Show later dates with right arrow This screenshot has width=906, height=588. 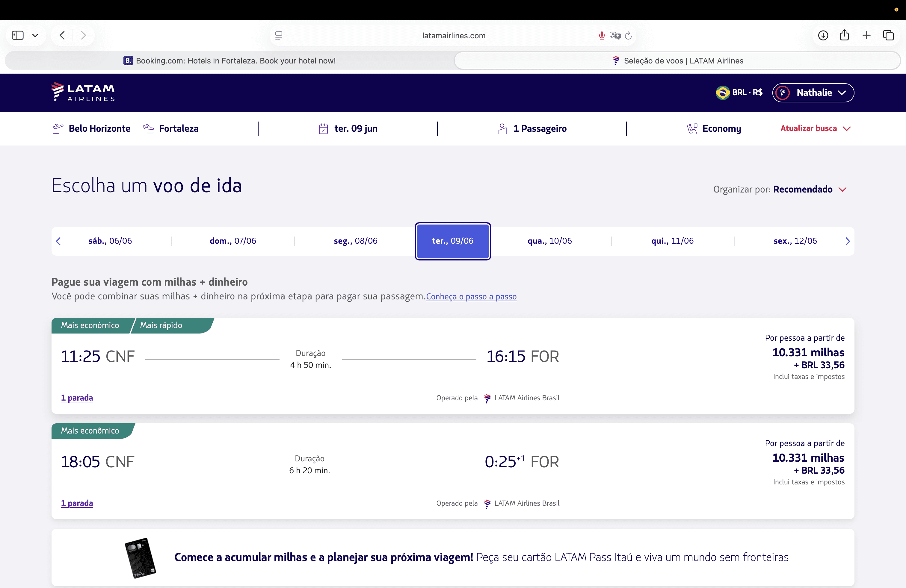(847, 241)
